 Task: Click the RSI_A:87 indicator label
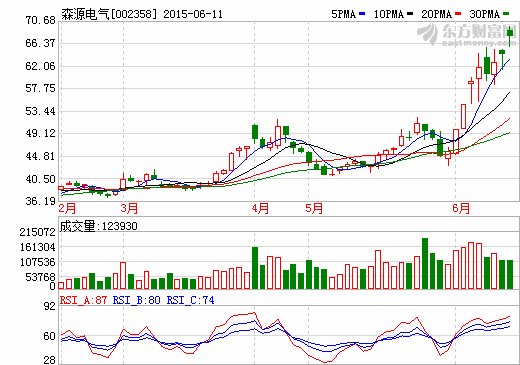[83, 300]
